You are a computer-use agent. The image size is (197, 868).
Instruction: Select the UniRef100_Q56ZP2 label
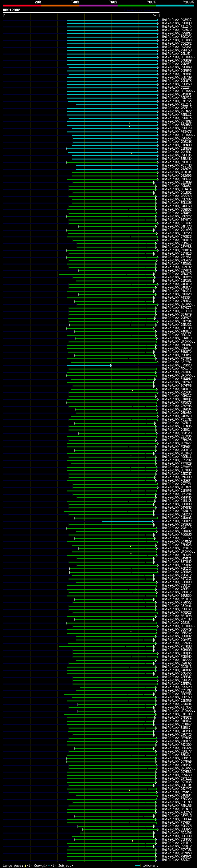click(x=176, y=43)
